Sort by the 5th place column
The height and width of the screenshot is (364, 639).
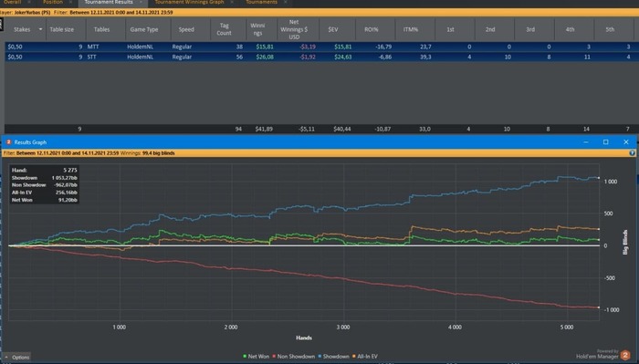click(x=610, y=29)
